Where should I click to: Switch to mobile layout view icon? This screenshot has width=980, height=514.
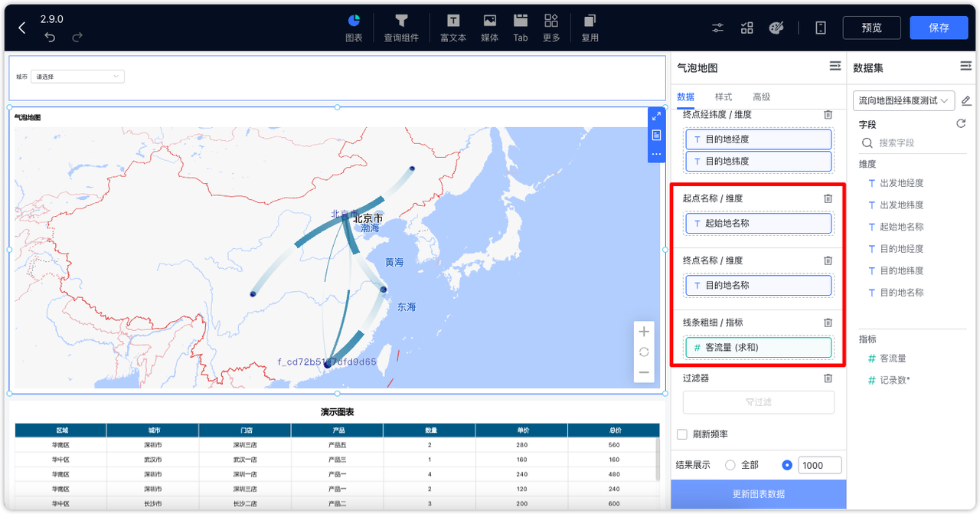[820, 27]
